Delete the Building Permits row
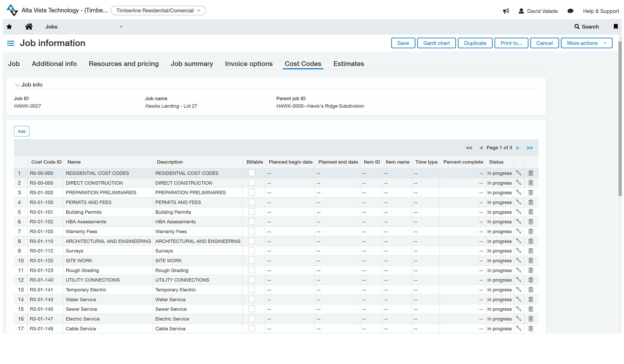The width and height of the screenshot is (624, 364). 531,212
